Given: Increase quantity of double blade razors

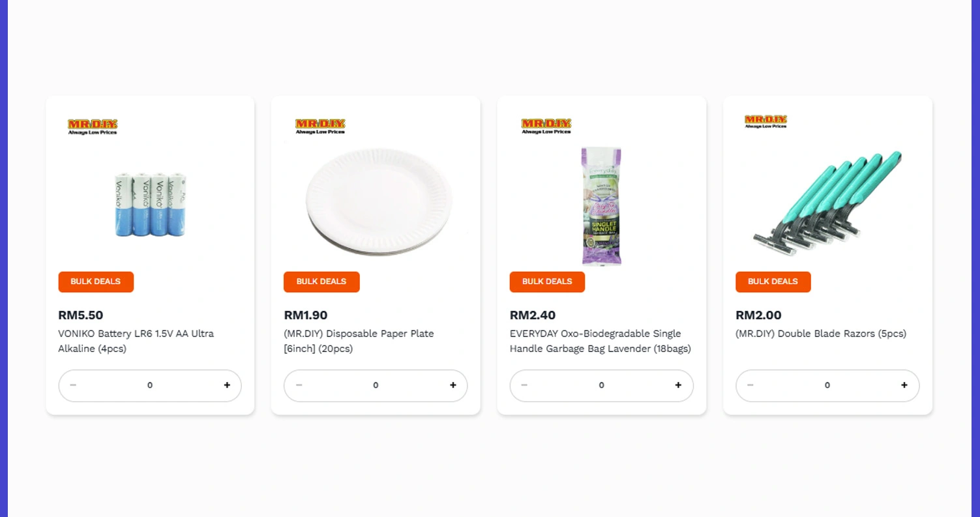Looking at the screenshot, I should (x=904, y=385).
